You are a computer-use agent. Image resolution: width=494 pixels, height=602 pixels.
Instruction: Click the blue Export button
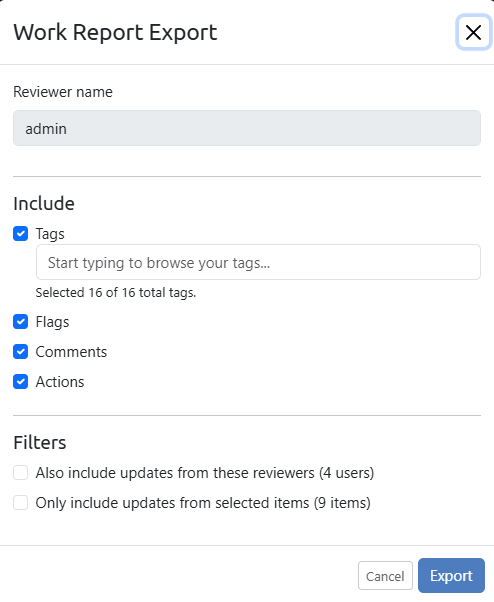pyautogui.click(x=451, y=576)
